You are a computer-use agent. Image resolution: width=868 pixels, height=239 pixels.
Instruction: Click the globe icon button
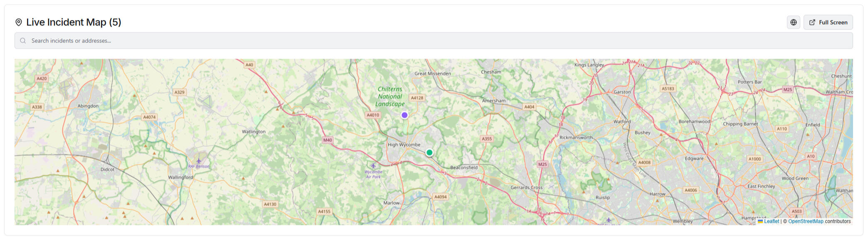pos(793,22)
